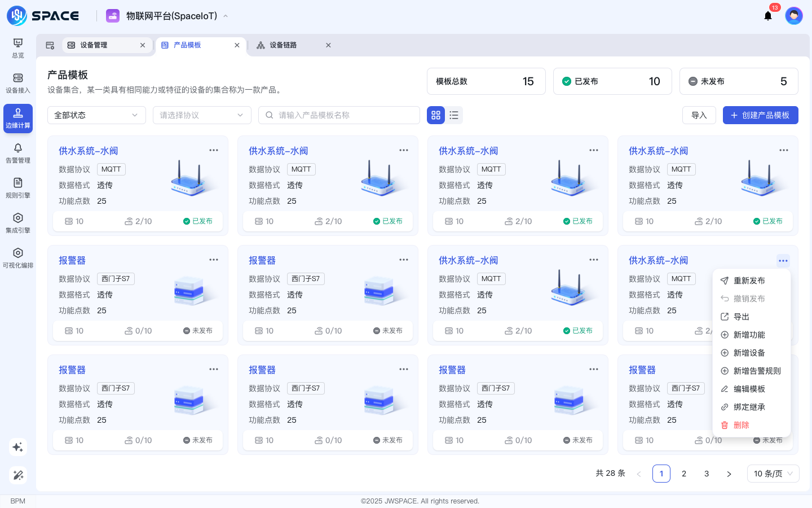The width and height of the screenshot is (812, 508).
Task: Open the 请选择协议 protocol dropdown
Action: [x=202, y=115]
